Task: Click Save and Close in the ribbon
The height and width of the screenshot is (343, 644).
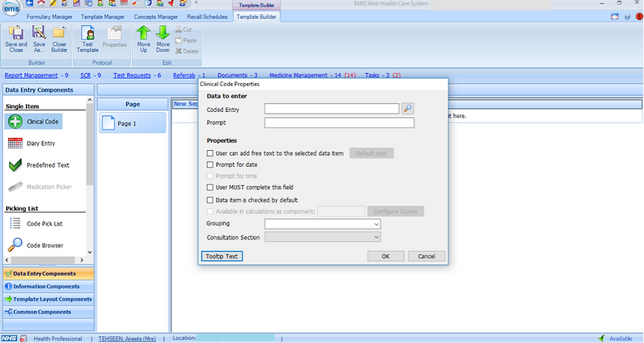Action: tap(16, 39)
